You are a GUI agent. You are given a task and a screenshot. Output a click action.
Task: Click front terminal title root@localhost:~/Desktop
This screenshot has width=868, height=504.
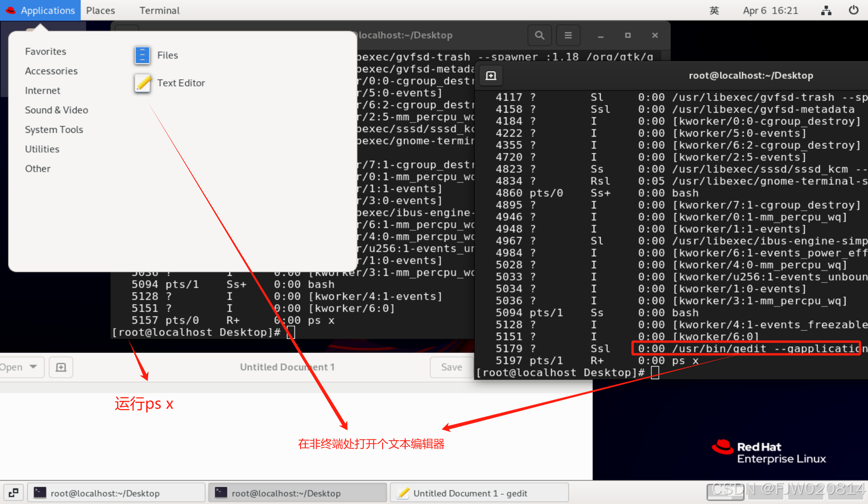point(751,76)
